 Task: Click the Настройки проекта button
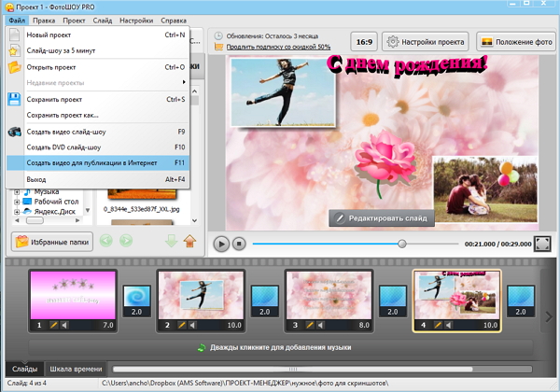(425, 41)
